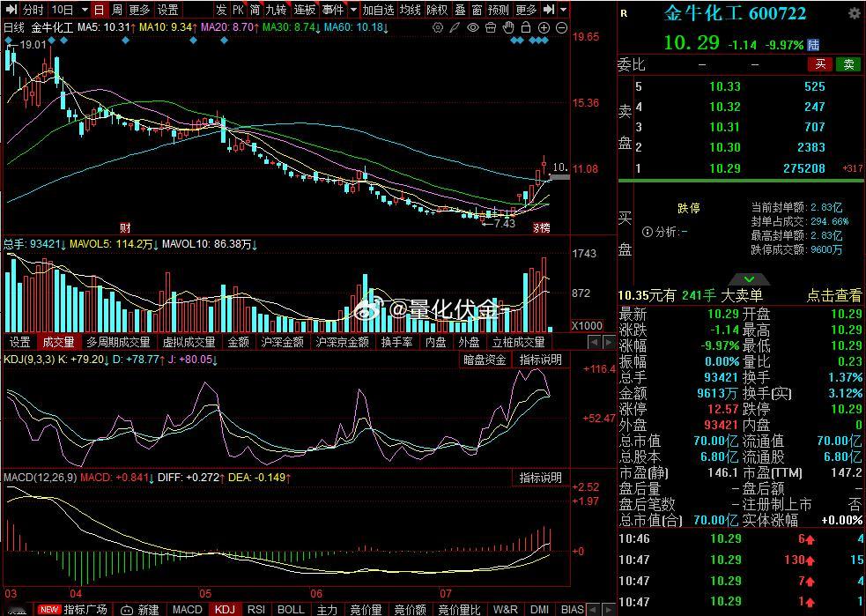Open 暗盘资金 button in KDJ panel
This screenshot has width=866, height=616.
click(485, 360)
